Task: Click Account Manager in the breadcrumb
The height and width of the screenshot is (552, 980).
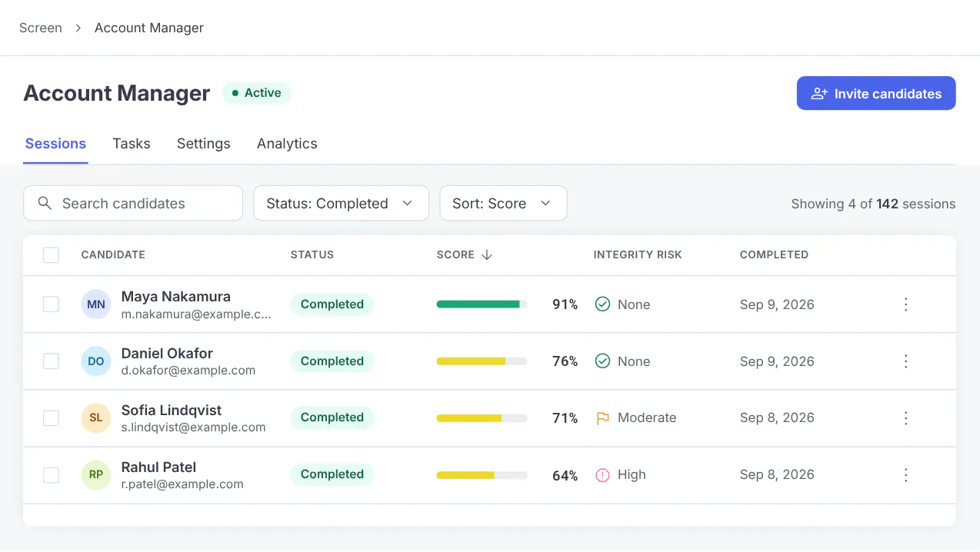Action: (149, 28)
